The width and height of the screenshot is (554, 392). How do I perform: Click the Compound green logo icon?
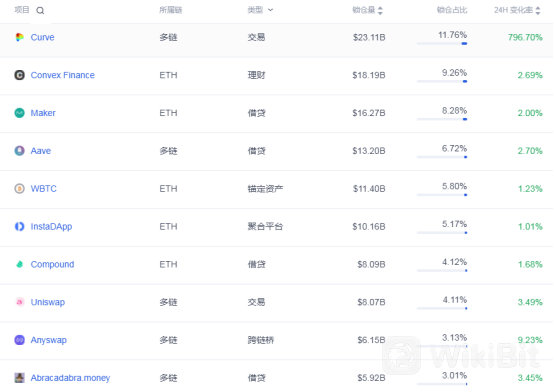19,264
